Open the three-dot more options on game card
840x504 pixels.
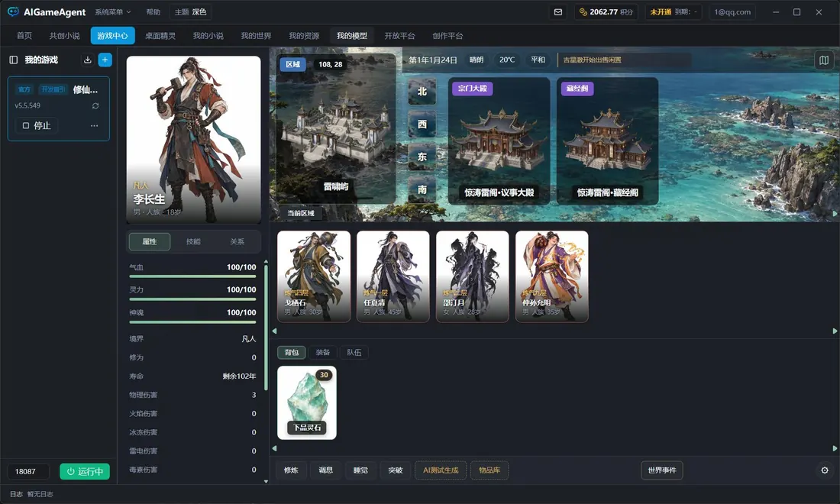pyautogui.click(x=94, y=125)
